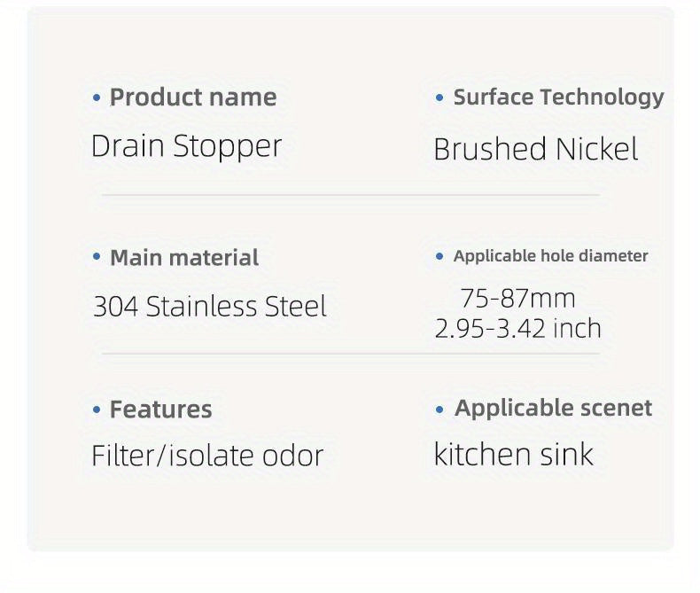The width and height of the screenshot is (700, 593).
Task: Click the Product name heading
Action: 192,98
